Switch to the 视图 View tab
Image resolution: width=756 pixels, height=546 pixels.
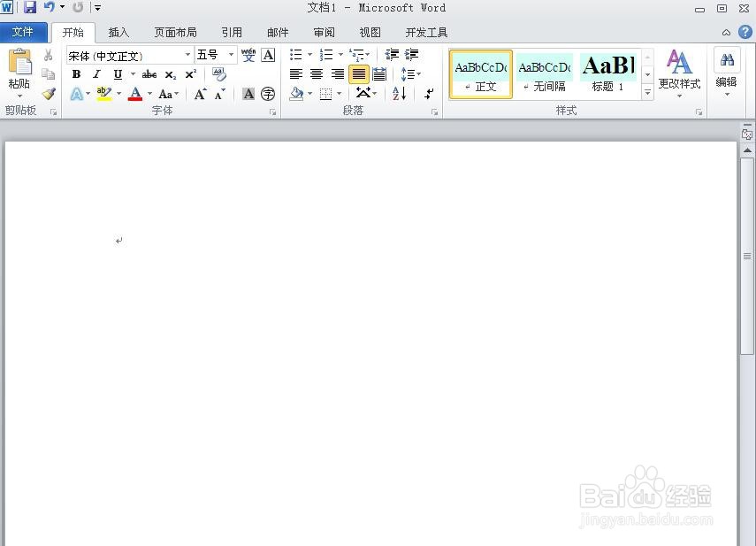tap(370, 33)
